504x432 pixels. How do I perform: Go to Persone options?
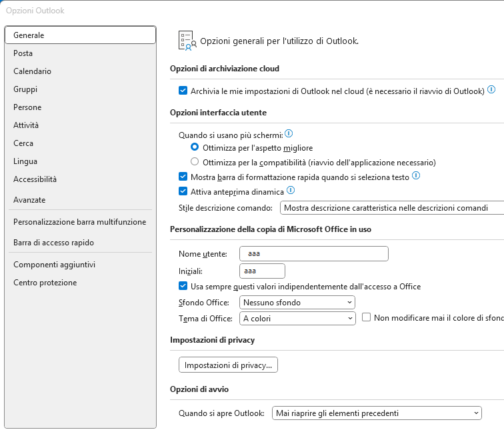click(x=81, y=107)
